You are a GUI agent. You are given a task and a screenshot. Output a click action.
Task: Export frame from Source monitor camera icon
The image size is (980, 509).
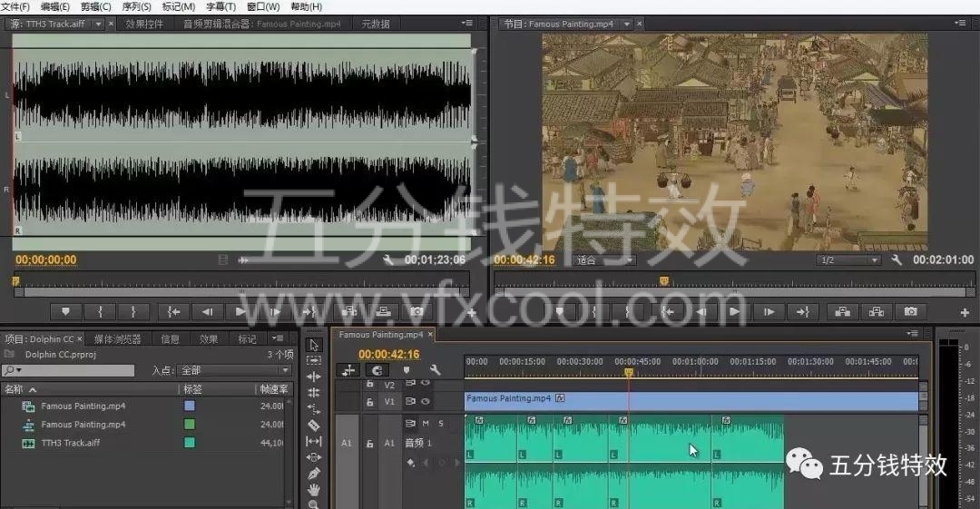click(x=416, y=311)
